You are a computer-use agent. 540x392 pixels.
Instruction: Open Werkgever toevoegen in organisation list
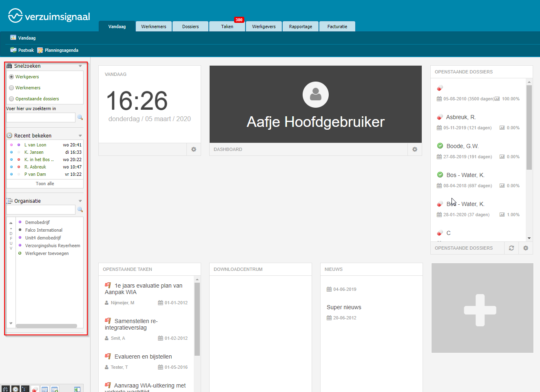(x=47, y=253)
